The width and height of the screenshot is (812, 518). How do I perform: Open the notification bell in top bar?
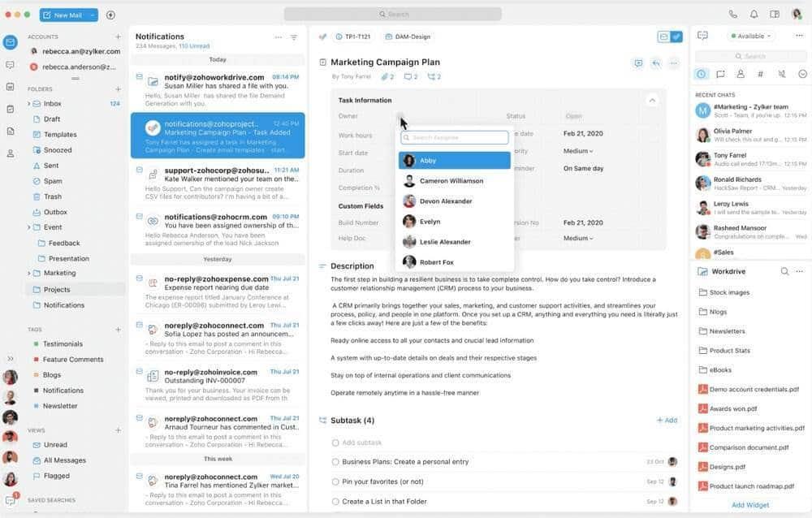click(x=754, y=15)
